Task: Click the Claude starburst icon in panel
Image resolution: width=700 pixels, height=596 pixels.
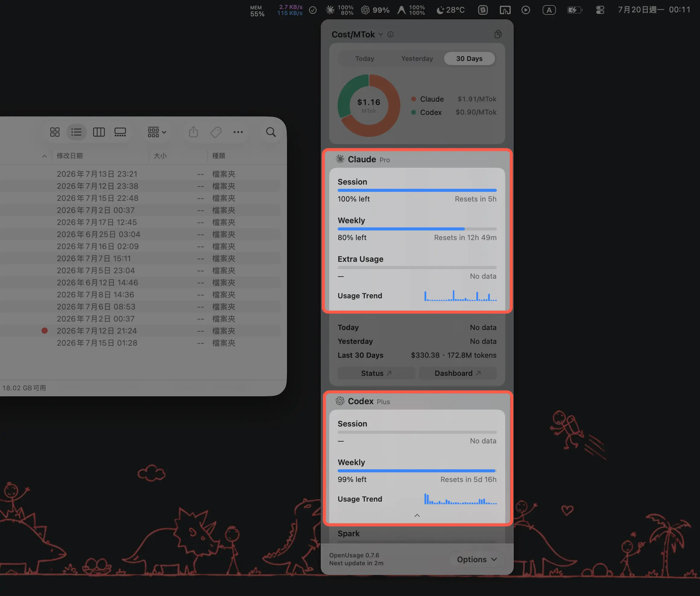Action: click(x=340, y=159)
